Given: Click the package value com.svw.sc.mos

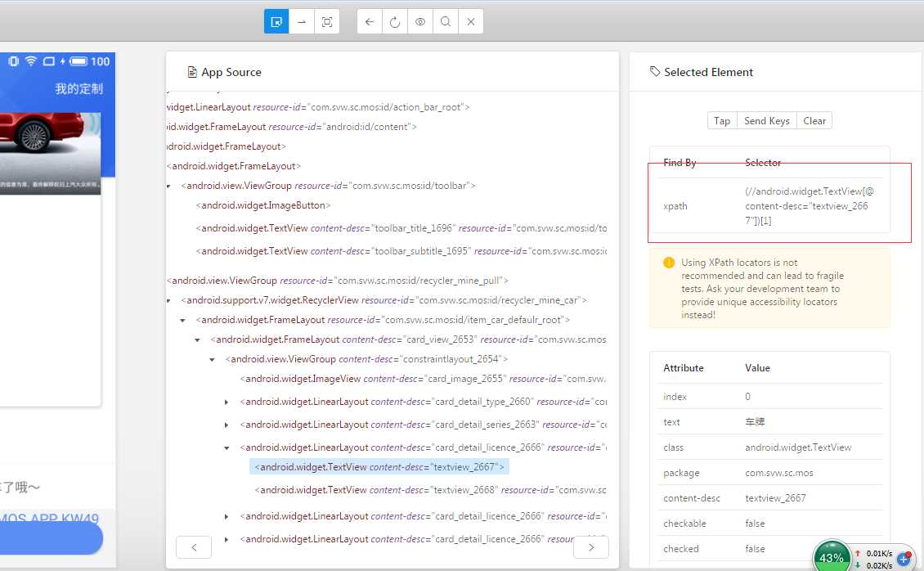Looking at the screenshot, I should coord(779,473).
